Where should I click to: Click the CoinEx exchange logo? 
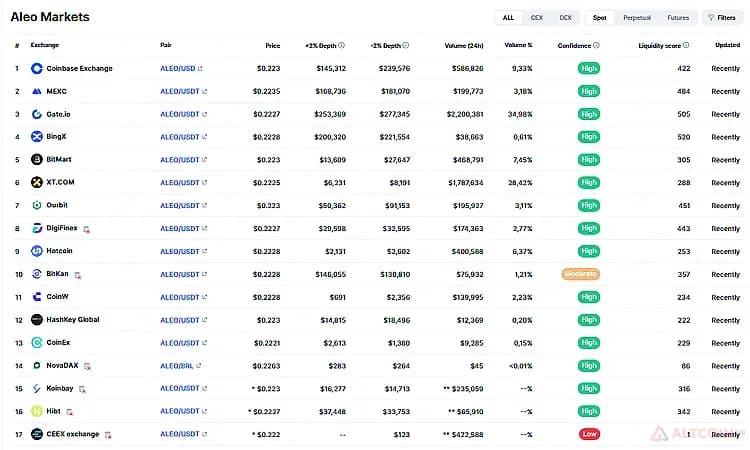pos(37,342)
